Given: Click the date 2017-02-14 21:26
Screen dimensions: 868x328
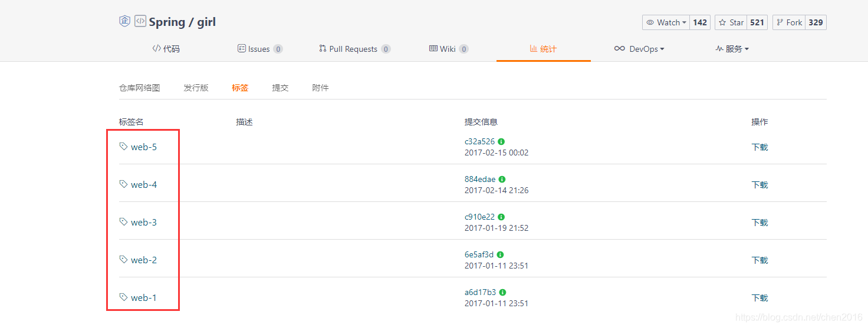Looking at the screenshot, I should pos(497,190).
